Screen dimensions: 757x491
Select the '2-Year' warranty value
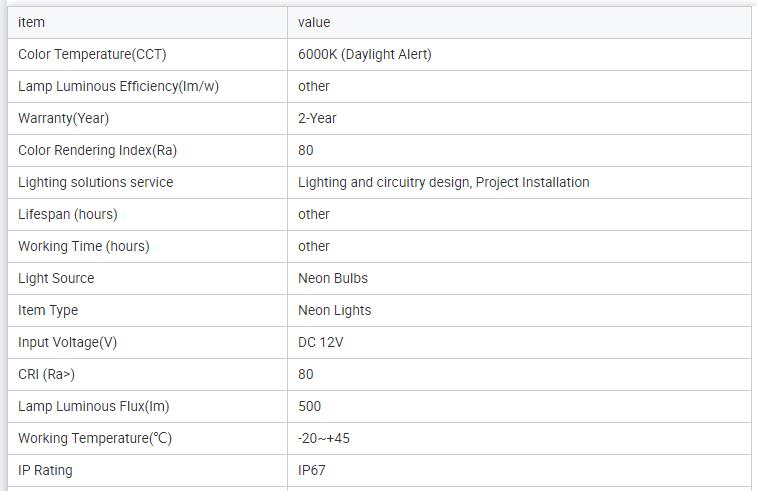point(317,118)
